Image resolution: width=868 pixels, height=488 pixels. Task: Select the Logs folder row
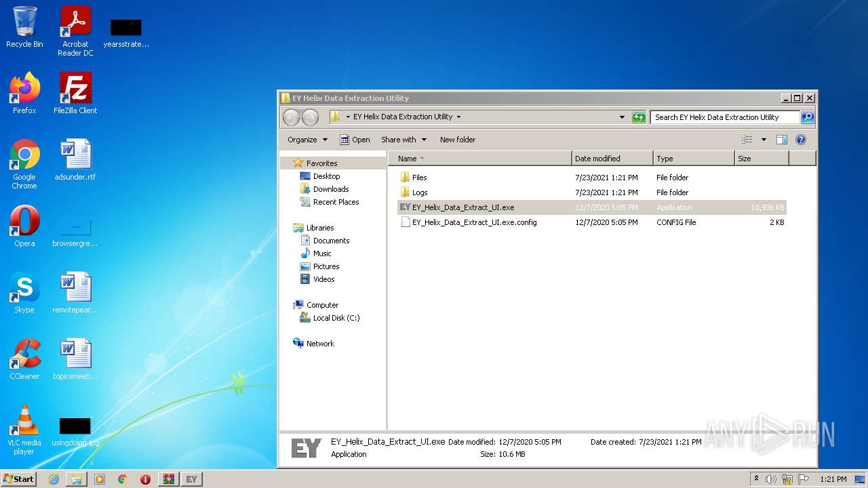[592, 192]
